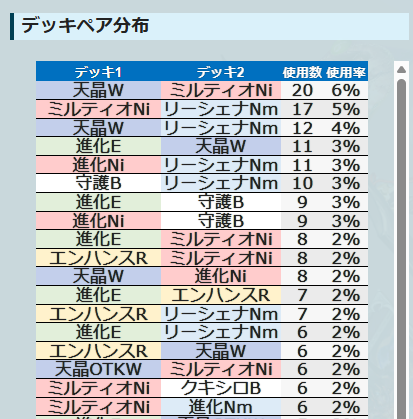Select リーシェナNm in the 12-count row
Image resolution: width=413 pixels, height=419 pixels.
coord(221,128)
